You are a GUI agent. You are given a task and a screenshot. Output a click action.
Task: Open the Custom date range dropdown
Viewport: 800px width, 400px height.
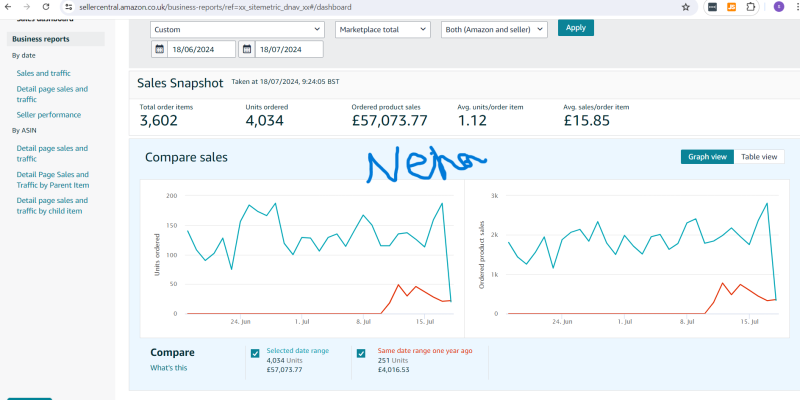(237, 30)
